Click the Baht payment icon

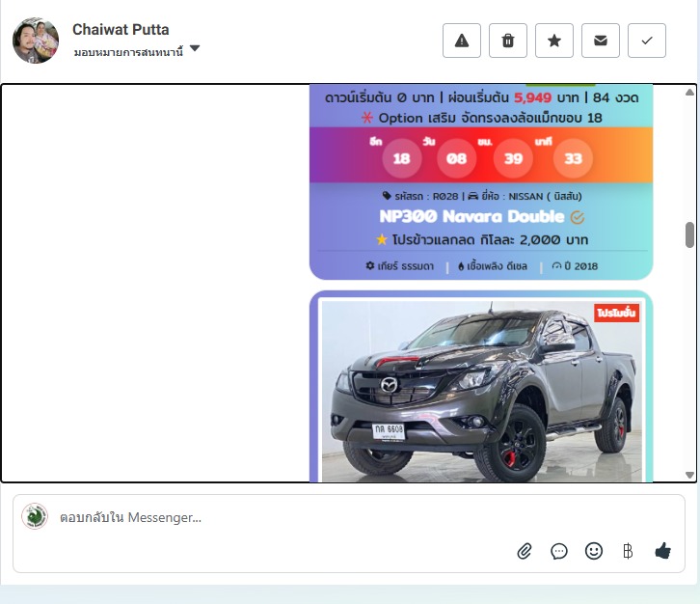pos(628,551)
